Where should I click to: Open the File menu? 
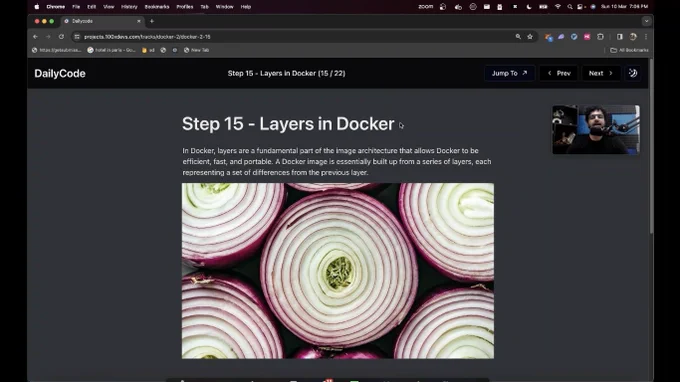click(76, 7)
